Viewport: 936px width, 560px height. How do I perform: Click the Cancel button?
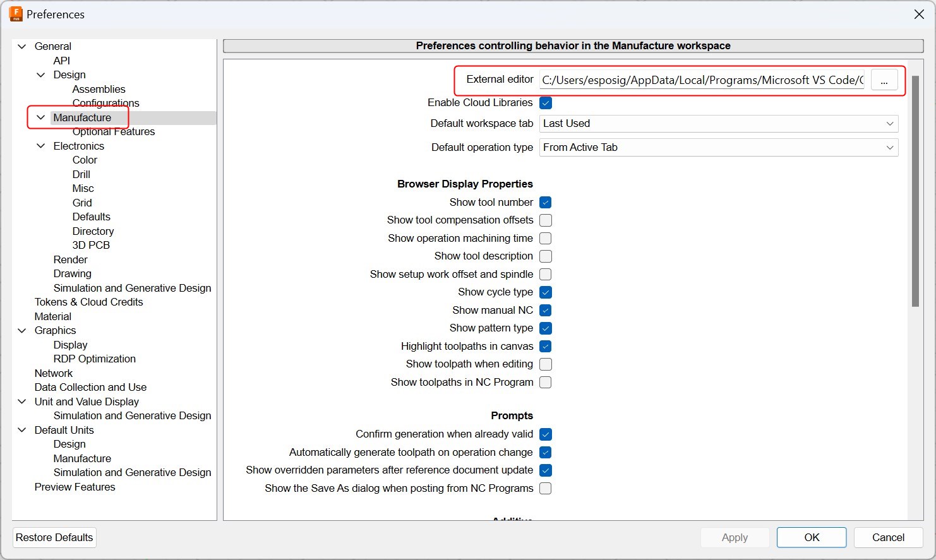click(888, 537)
